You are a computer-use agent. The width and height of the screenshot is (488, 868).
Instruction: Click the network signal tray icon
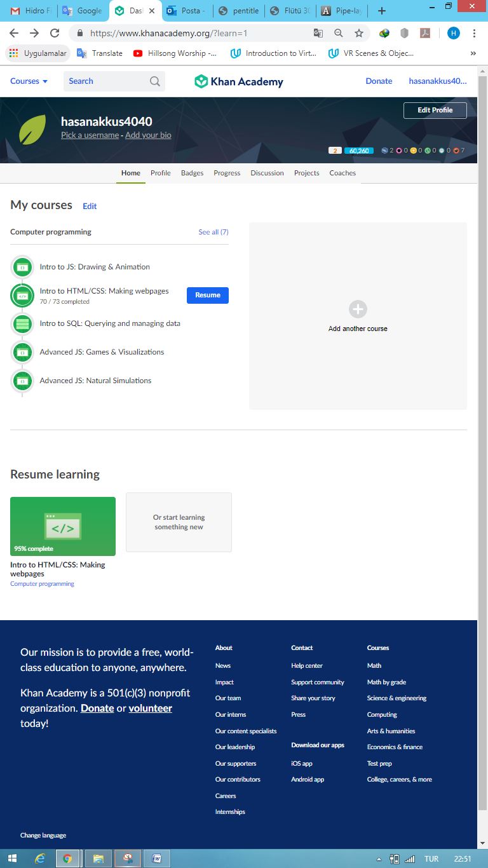(410, 858)
